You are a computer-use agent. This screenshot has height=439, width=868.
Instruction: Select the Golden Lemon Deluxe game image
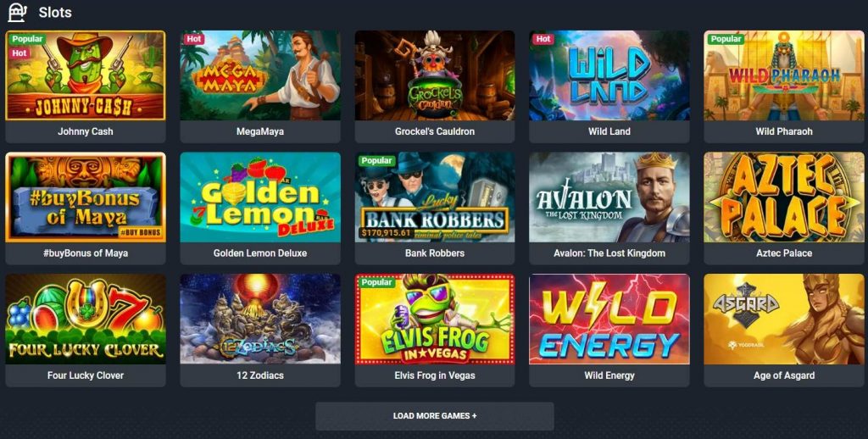[x=260, y=197]
